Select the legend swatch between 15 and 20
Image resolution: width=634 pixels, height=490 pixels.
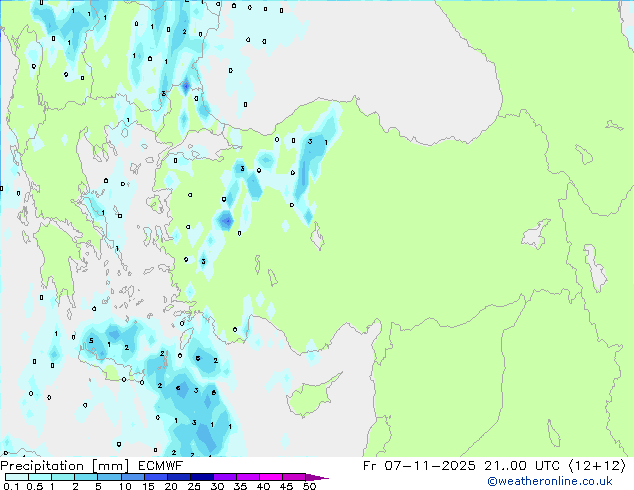[x=155, y=477]
